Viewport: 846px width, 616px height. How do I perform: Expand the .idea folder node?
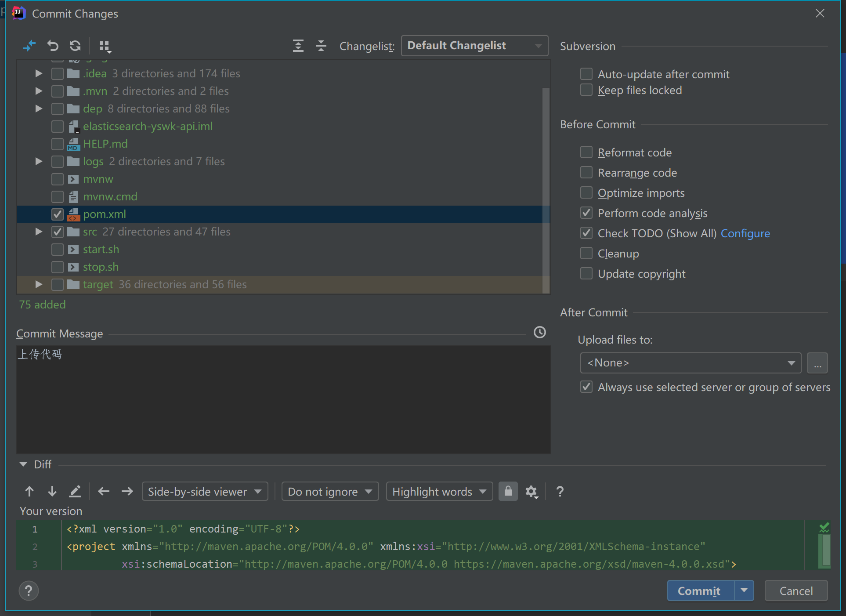pyautogui.click(x=39, y=73)
